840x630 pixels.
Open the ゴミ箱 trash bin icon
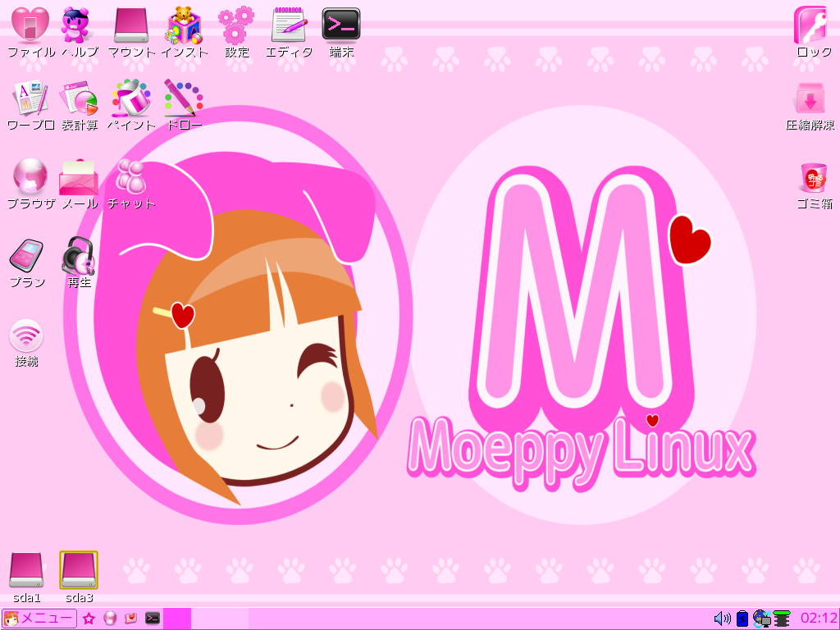point(814,177)
